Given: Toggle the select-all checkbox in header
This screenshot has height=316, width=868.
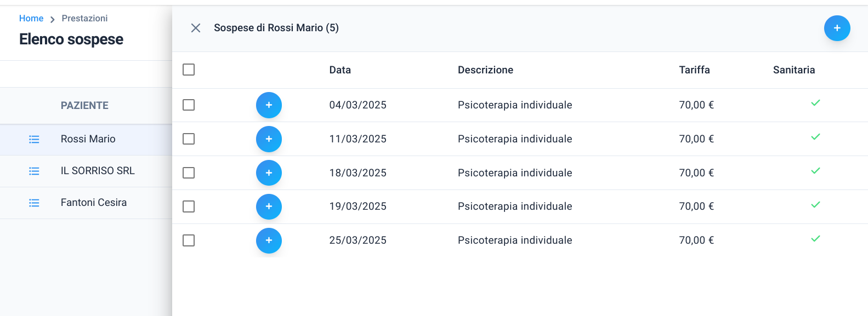Looking at the screenshot, I should [189, 70].
